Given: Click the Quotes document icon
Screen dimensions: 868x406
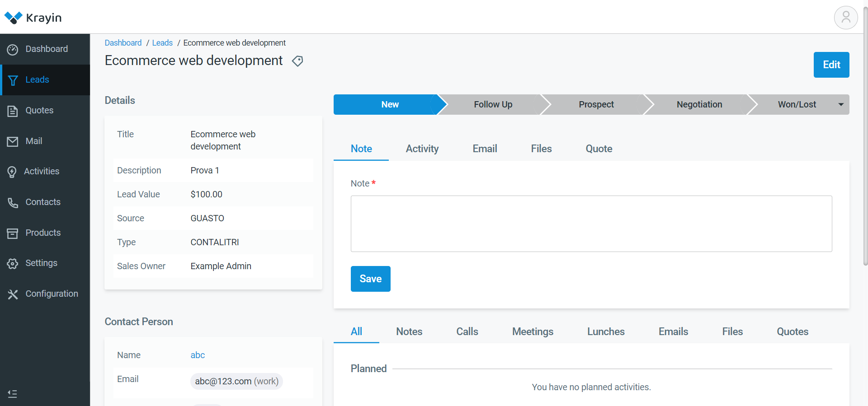Looking at the screenshot, I should pyautogui.click(x=13, y=111).
